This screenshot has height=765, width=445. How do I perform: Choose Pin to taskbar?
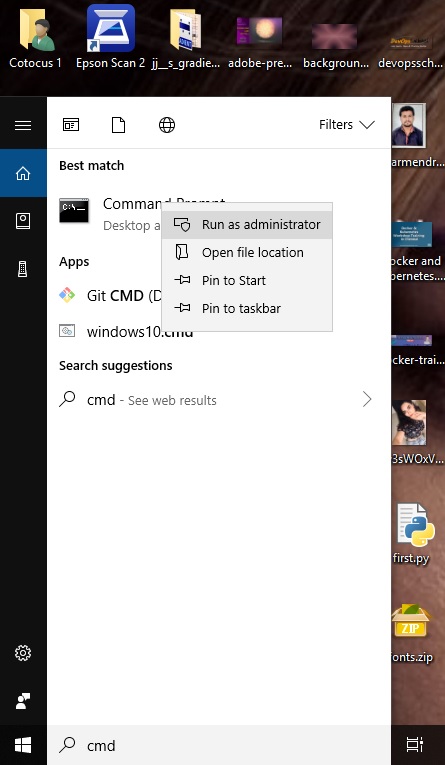(x=247, y=308)
